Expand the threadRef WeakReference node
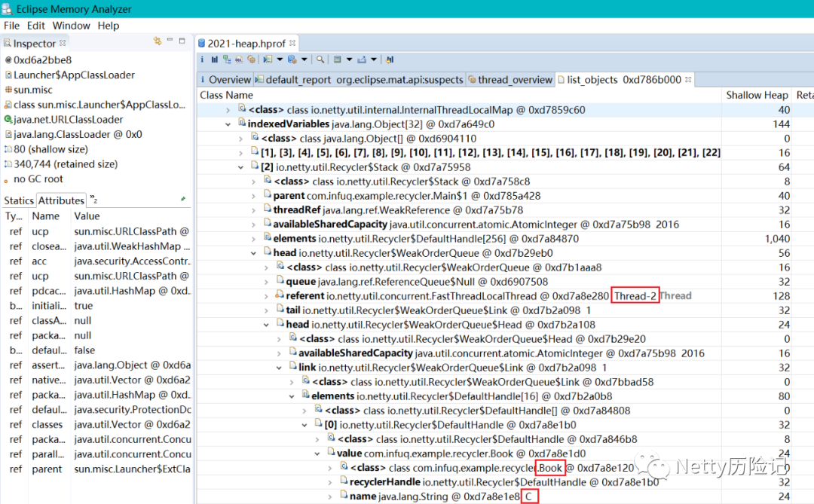 pyautogui.click(x=253, y=210)
